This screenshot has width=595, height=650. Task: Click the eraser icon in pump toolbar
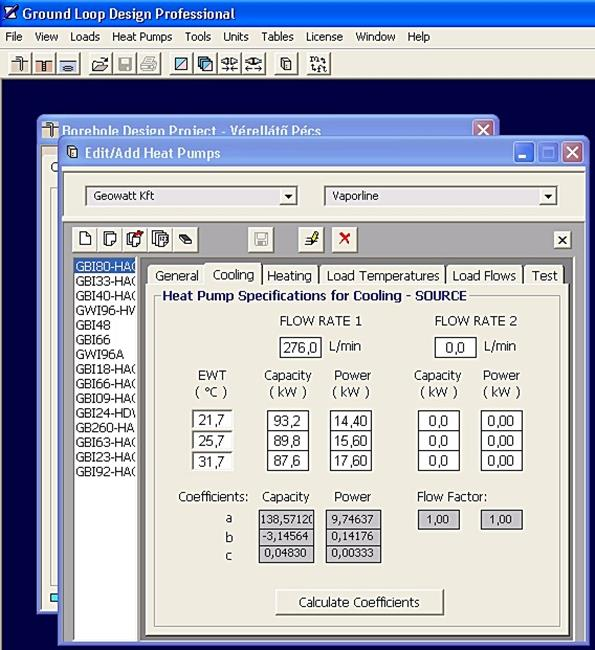(x=185, y=239)
